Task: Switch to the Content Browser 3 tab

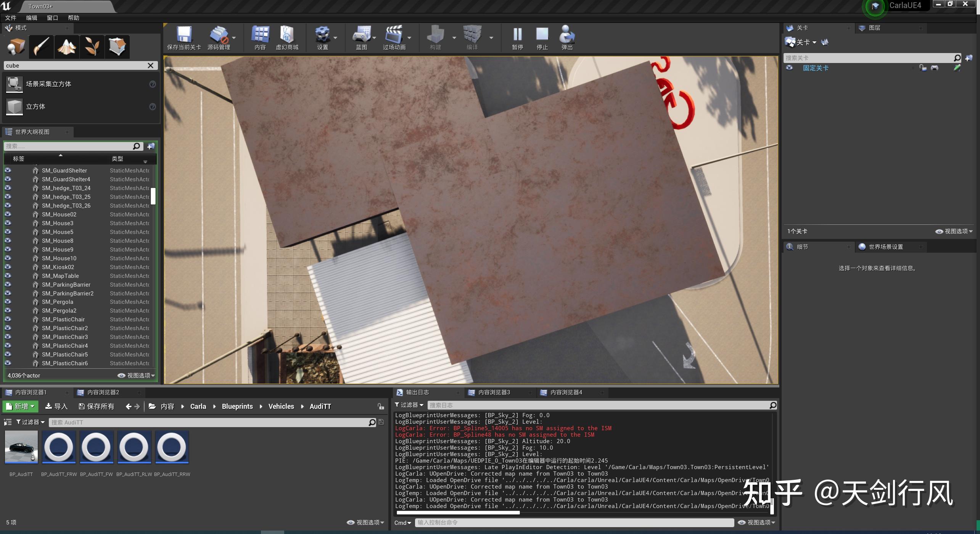Action: [494, 392]
